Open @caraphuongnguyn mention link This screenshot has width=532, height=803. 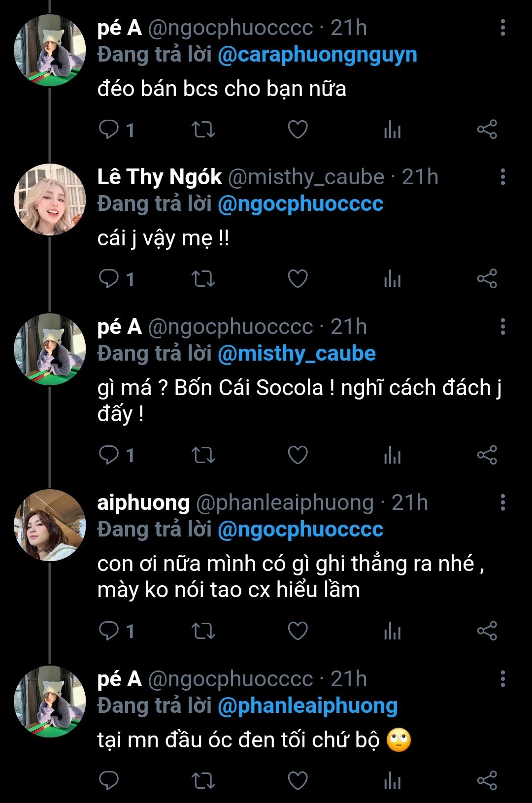317,55
